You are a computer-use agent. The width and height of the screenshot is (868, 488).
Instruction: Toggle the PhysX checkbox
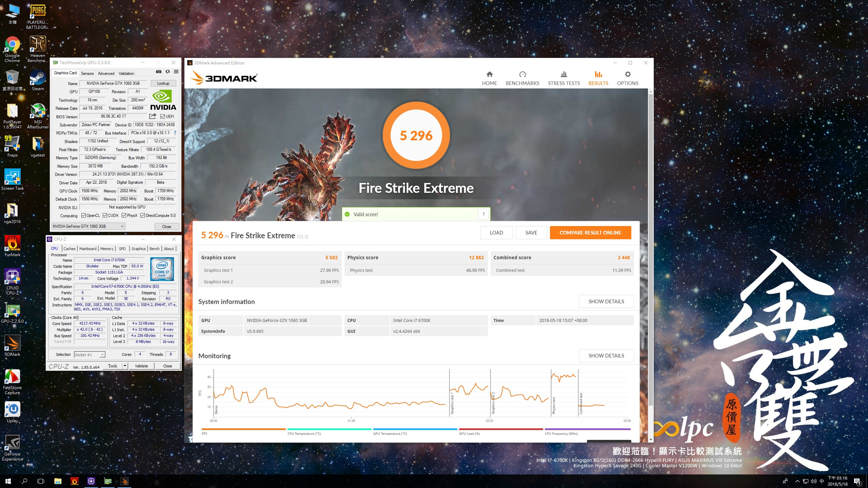click(x=124, y=216)
